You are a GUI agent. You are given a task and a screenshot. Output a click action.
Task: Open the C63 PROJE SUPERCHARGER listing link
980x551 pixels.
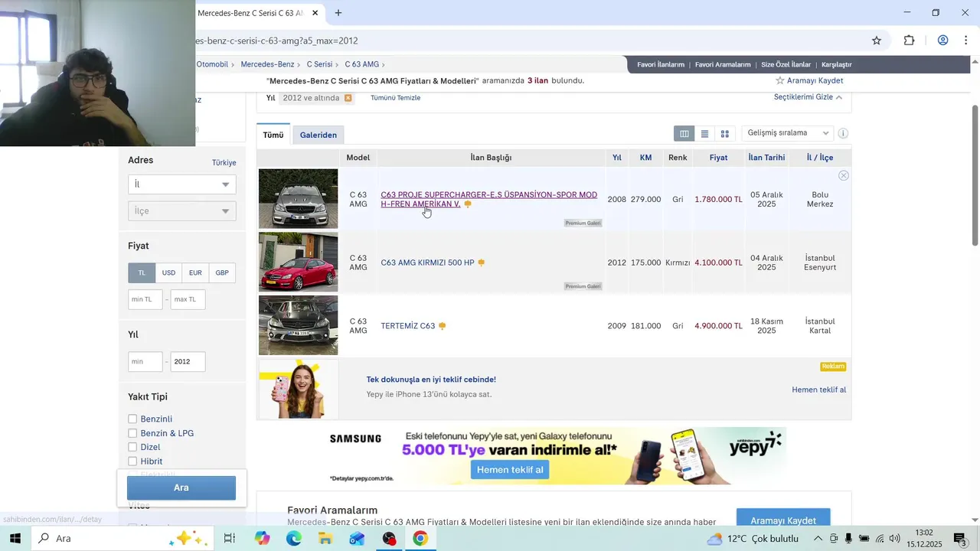488,200
